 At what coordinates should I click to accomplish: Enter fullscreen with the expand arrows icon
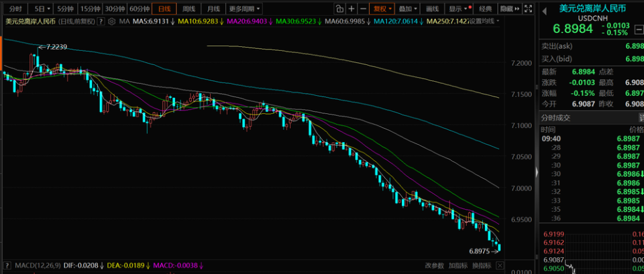[x=529, y=8]
